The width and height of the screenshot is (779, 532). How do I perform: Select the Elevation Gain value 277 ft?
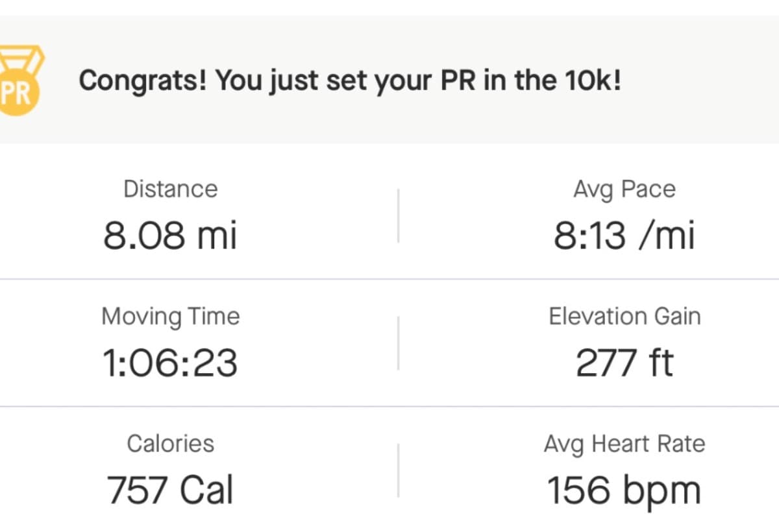coord(626,361)
